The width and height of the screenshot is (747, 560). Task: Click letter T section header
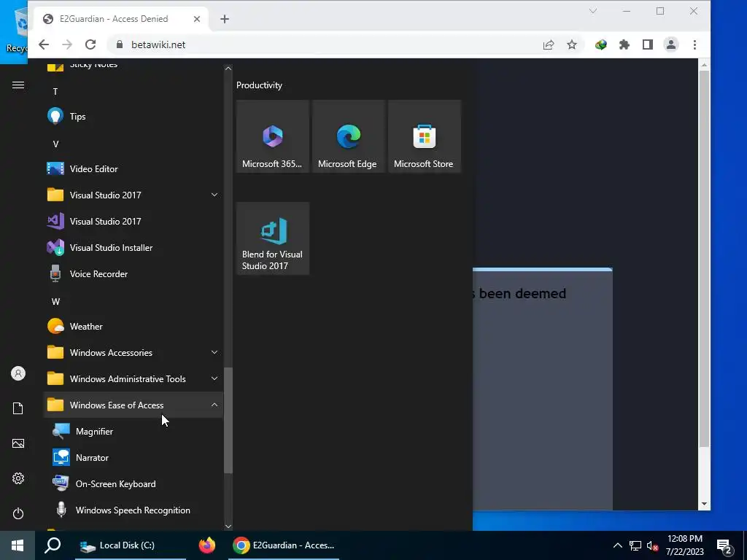(x=55, y=91)
